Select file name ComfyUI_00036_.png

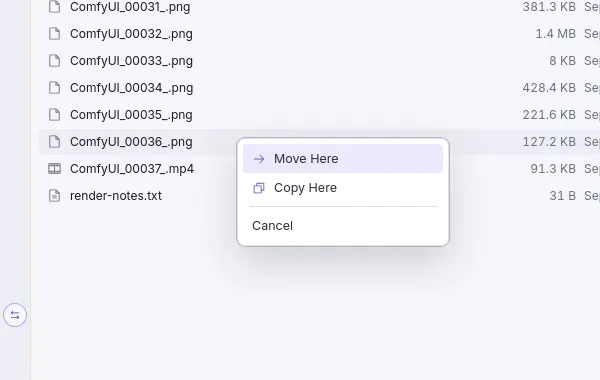point(131,142)
